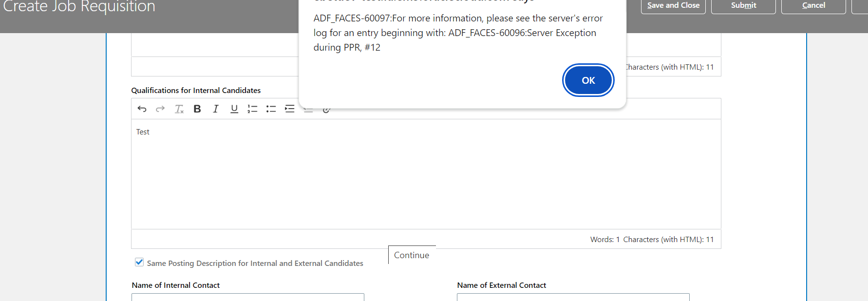Click inside the Qualifications for Internal Candidates text area
868x301 pixels.
(x=426, y=174)
